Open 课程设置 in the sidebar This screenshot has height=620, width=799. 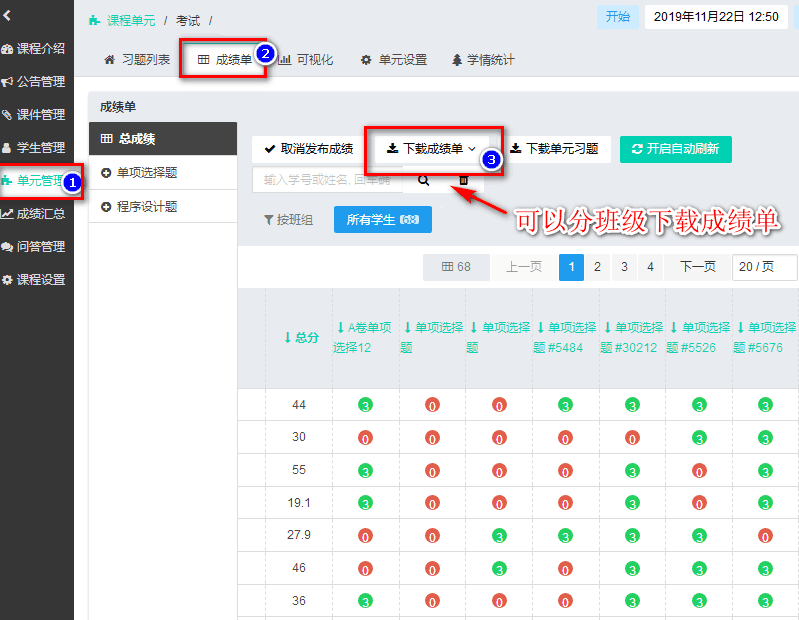(34, 279)
